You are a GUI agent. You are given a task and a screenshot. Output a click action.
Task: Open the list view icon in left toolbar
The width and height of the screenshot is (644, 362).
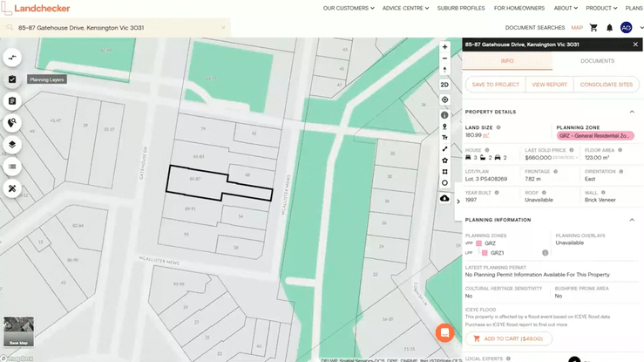[x=12, y=167]
